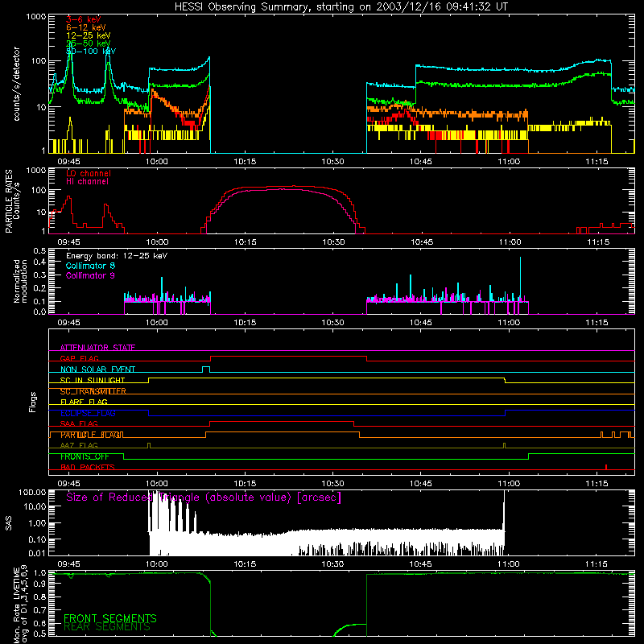Viewport: 644px width, 644px height.
Task: Click the 'Energy band: 12-25 keV' label
Action: 117,256
